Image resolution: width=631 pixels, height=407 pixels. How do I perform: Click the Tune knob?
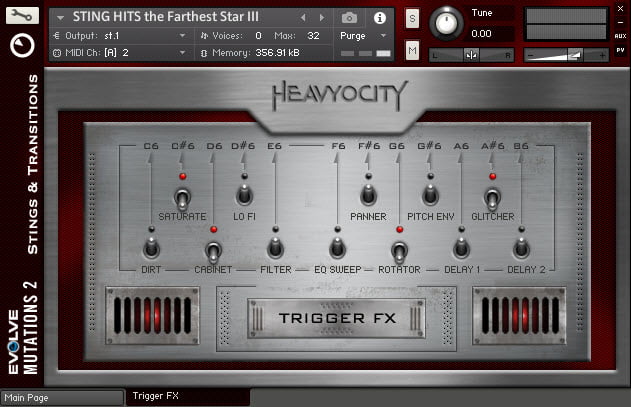tap(446, 23)
